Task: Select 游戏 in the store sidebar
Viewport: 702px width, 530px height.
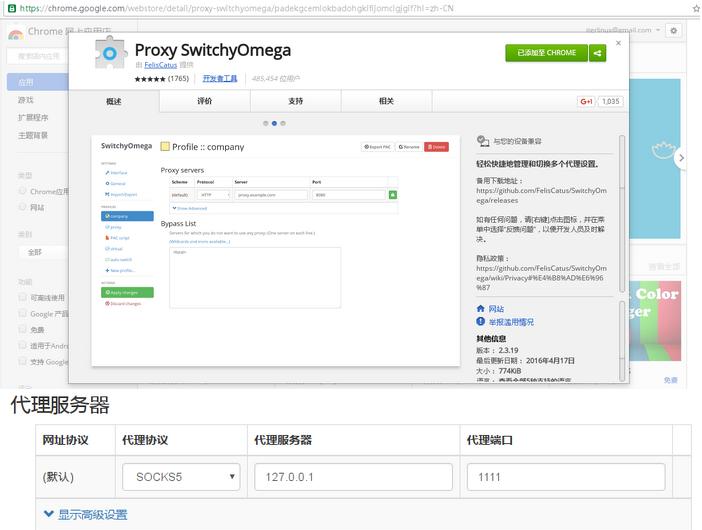Action: coord(26,100)
